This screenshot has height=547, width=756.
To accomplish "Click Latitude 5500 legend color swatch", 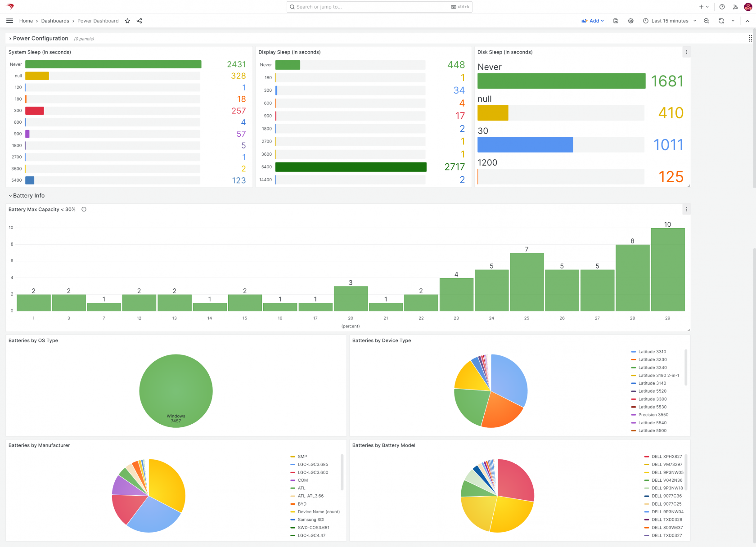I will pyautogui.click(x=634, y=430).
